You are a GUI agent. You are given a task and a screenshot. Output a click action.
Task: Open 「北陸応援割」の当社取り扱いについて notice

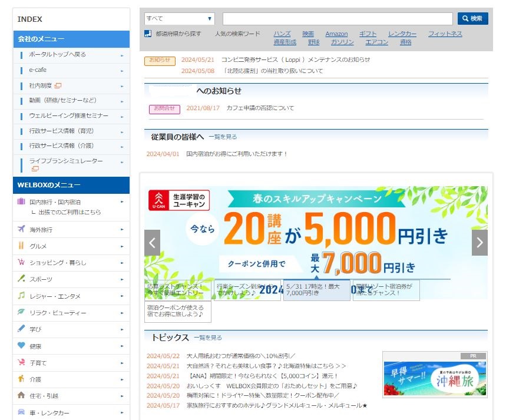point(273,71)
